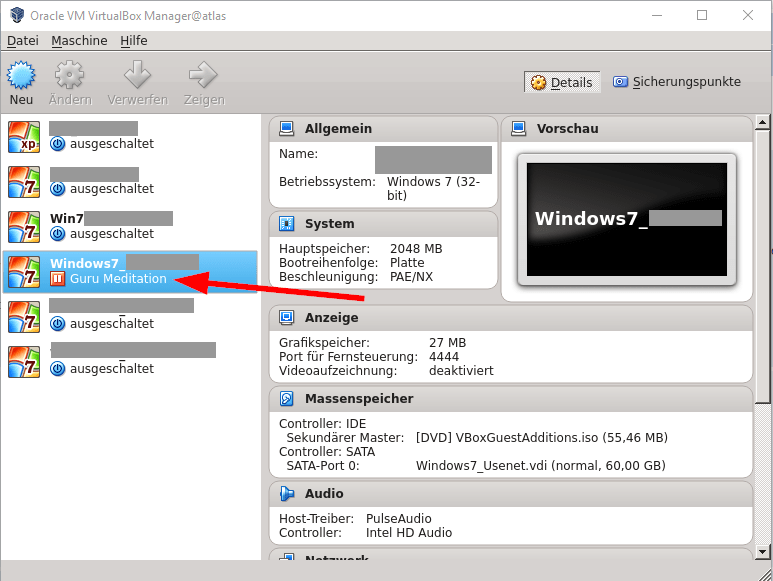Click the System section header
Screen dimensions: 773x581
click(x=383, y=224)
